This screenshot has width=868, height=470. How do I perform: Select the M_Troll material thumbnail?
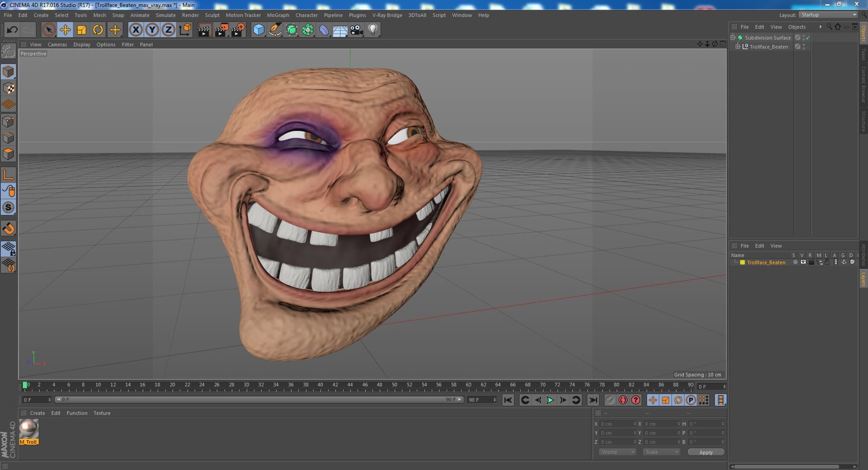click(29, 432)
